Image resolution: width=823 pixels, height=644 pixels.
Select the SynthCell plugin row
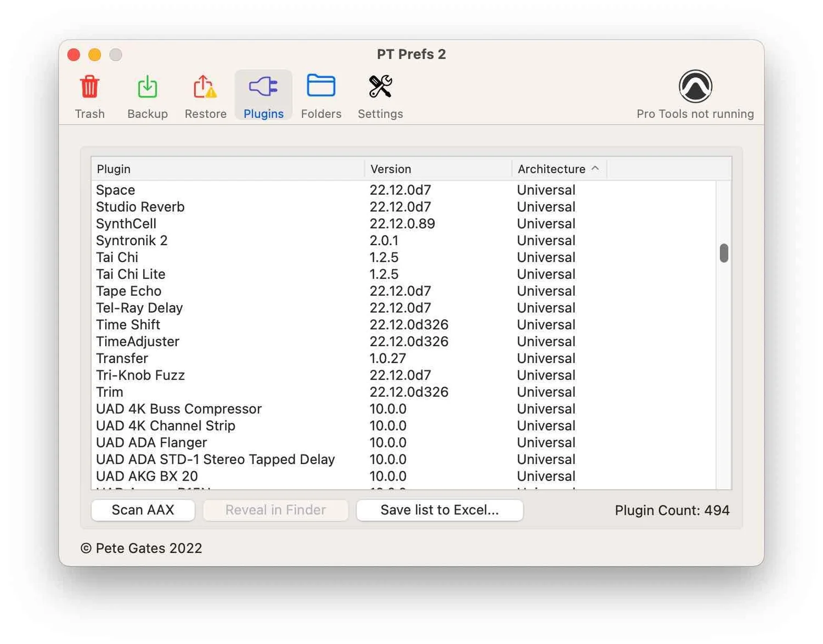tap(126, 223)
